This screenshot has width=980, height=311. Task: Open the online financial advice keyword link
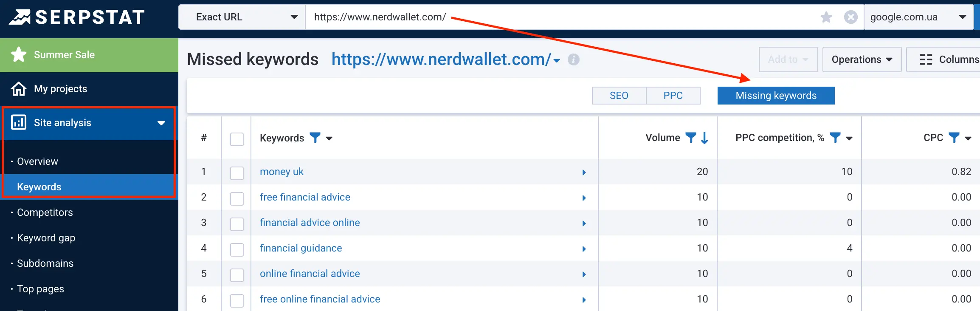click(310, 274)
